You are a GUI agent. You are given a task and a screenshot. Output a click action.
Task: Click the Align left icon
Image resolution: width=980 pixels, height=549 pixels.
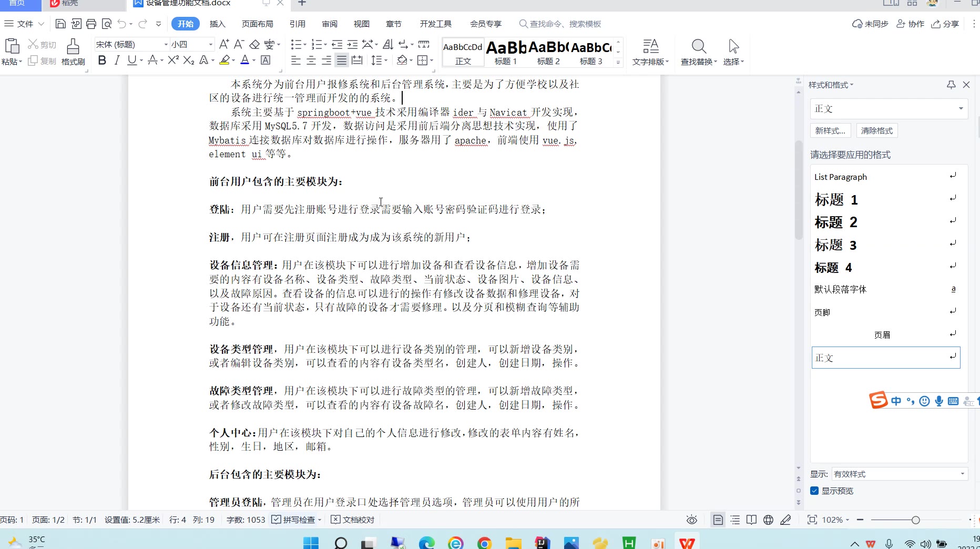coord(296,60)
